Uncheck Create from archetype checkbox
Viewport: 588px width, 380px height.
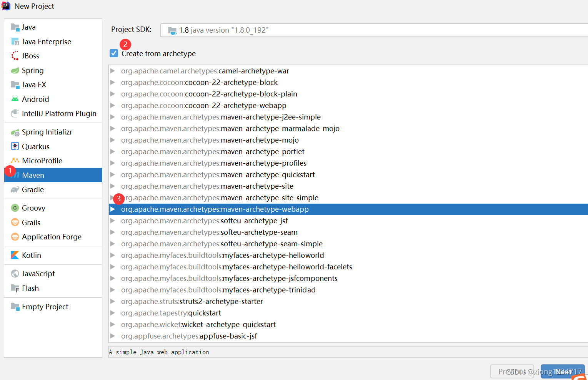click(114, 53)
